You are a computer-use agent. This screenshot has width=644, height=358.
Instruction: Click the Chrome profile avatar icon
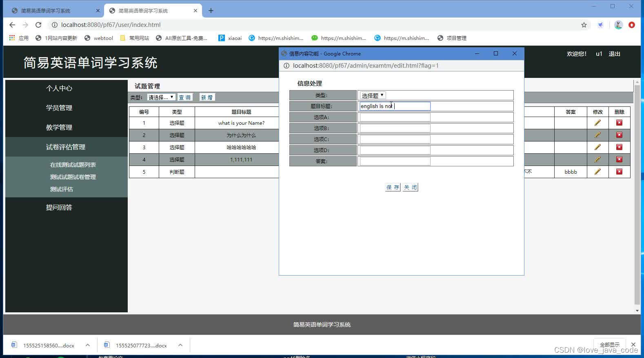coord(618,25)
